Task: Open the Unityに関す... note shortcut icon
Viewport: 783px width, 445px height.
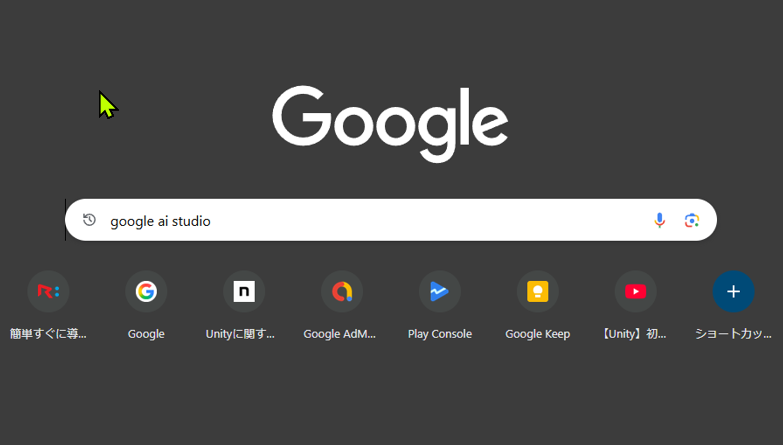Action: (x=244, y=291)
